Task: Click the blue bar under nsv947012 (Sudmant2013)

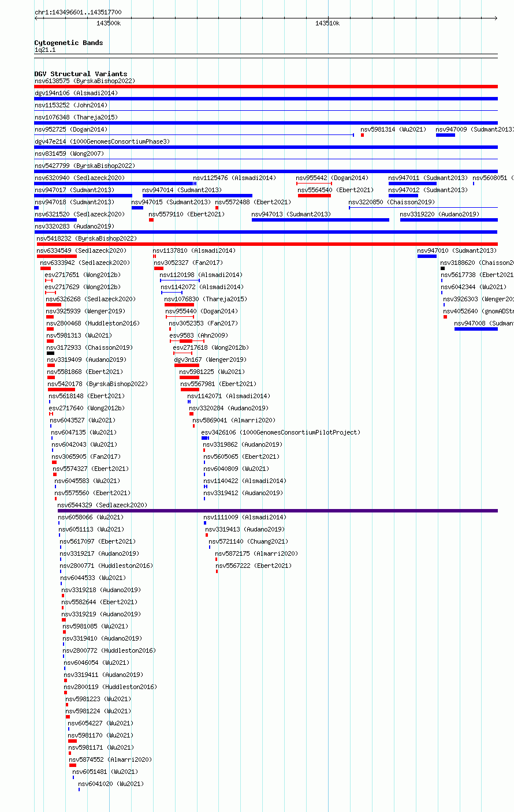Action: click(403, 196)
